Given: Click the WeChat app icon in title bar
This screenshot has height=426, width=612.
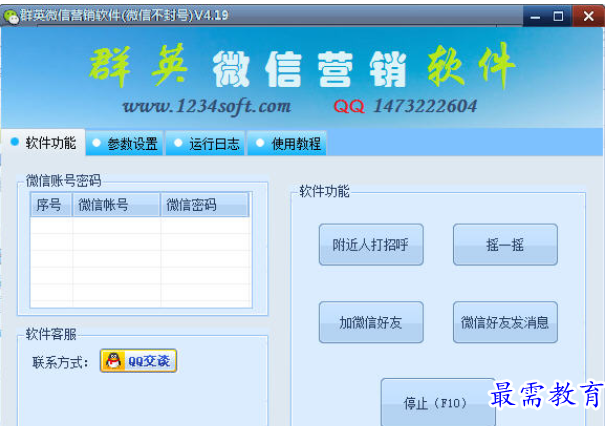Looking at the screenshot, I should coord(11,16).
